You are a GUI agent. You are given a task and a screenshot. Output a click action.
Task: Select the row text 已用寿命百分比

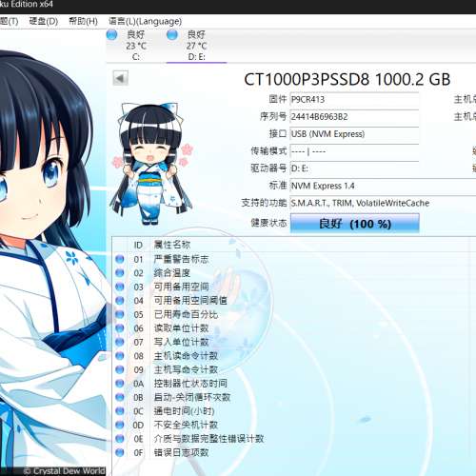[186, 314]
